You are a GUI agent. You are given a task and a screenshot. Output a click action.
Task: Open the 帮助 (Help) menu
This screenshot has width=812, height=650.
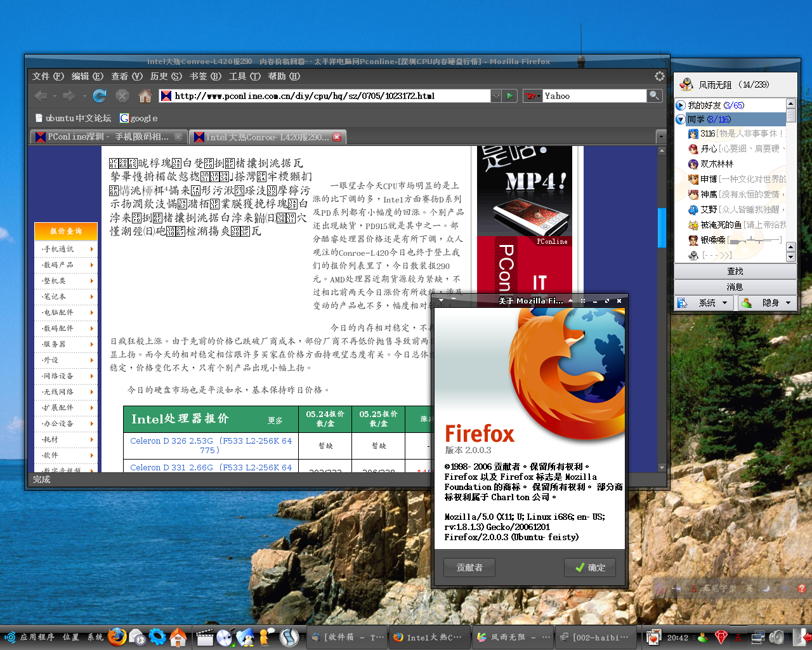point(284,76)
